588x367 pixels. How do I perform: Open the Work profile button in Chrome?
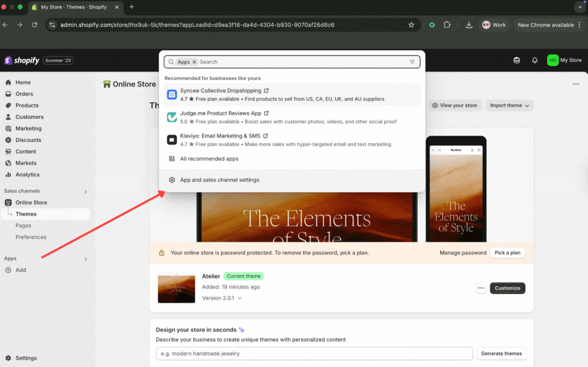tap(494, 25)
